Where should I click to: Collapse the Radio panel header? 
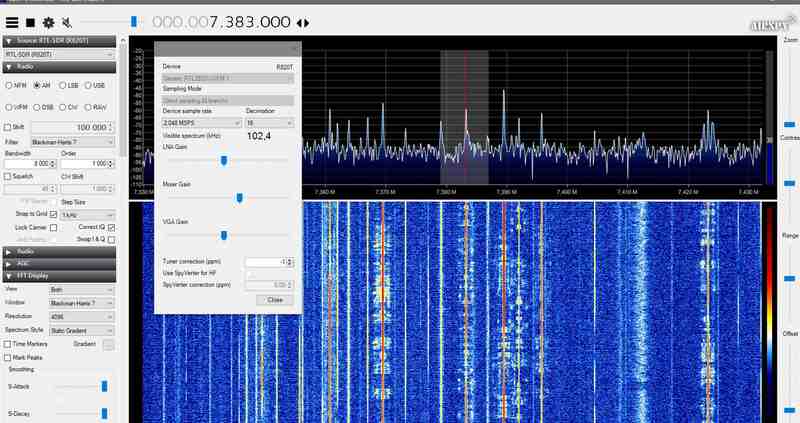[60, 67]
